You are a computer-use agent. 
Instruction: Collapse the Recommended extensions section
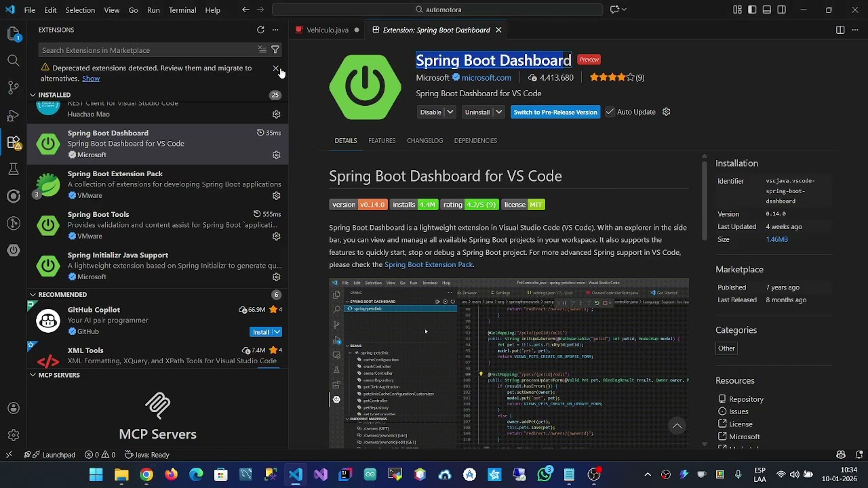click(x=33, y=295)
